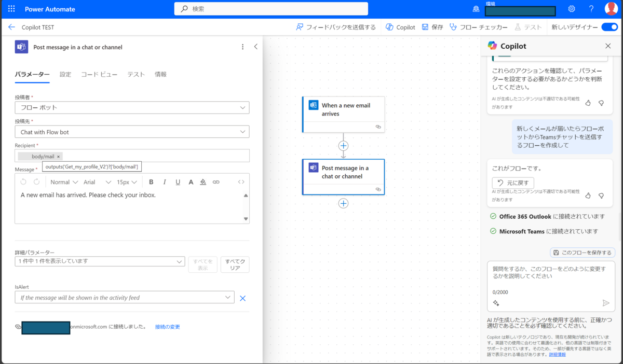Click the すべてを表示 button

click(x=202, y=264)
